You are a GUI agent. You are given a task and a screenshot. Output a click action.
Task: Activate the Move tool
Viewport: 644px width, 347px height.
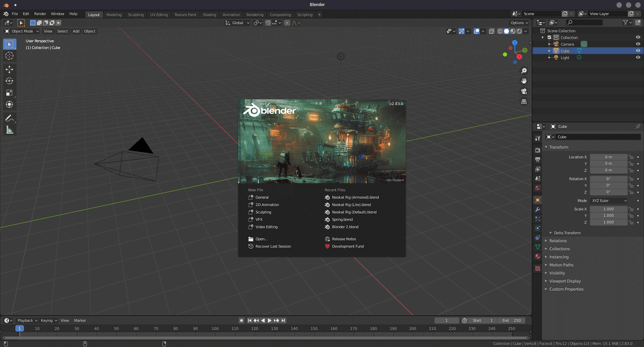point(10,69)
